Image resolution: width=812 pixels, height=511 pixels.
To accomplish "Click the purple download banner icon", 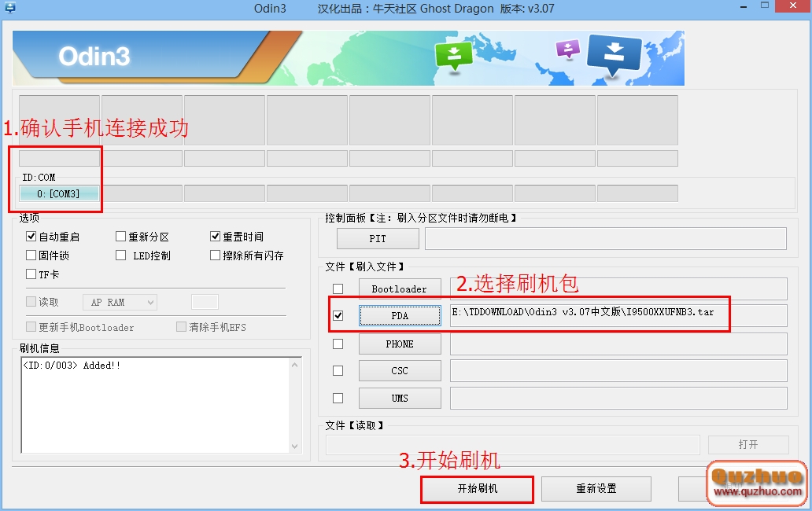I will click(567, 50).
